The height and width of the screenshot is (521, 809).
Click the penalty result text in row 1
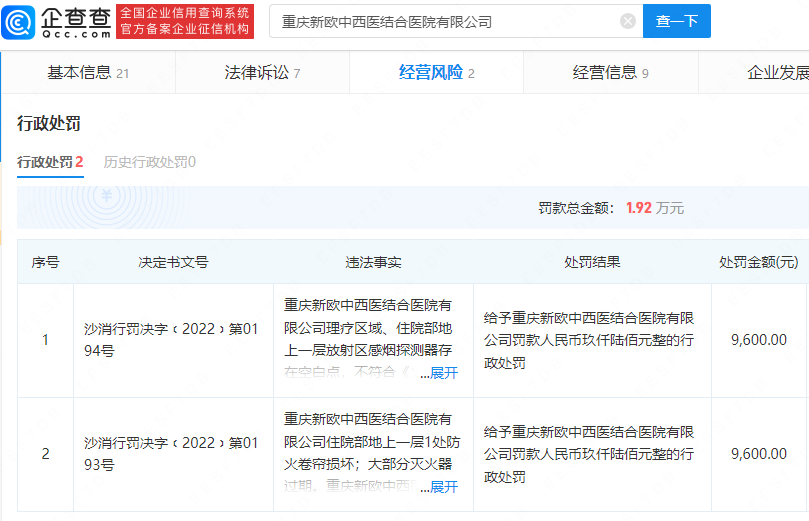pos(589,340)
